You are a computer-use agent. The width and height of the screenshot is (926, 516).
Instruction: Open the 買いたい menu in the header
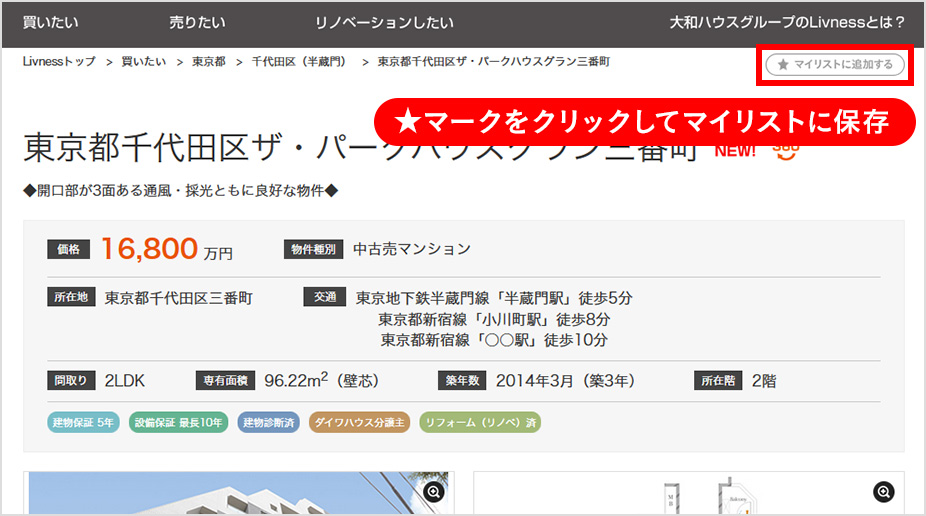point(50,22)
